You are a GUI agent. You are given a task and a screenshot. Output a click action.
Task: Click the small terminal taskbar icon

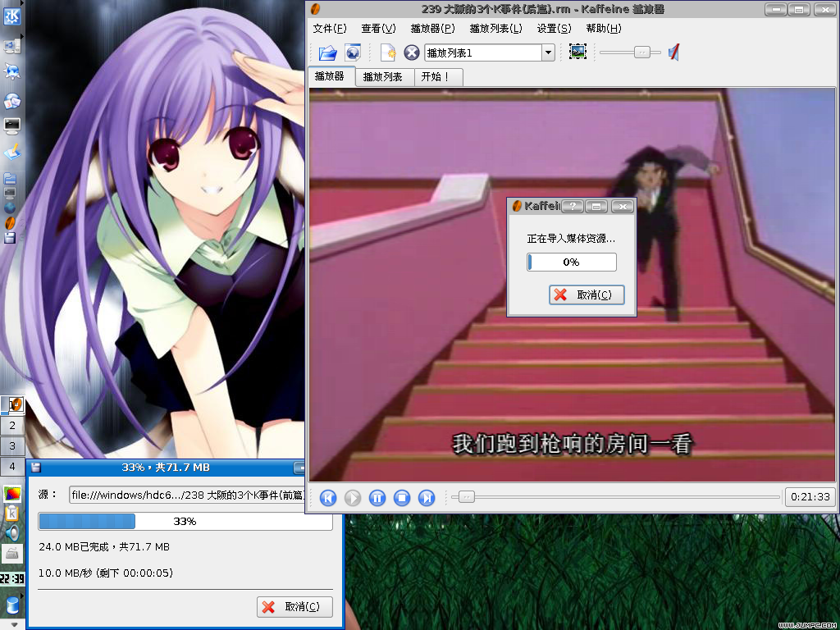click(10, 193)
